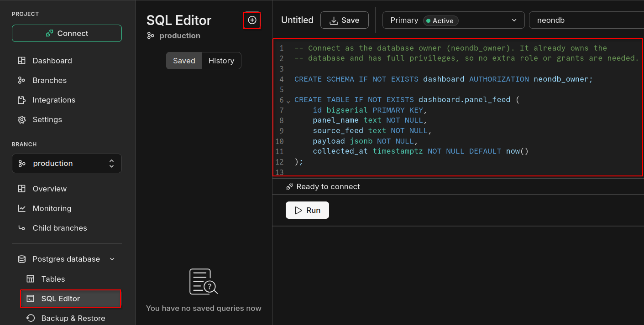Click the plug icon in the Connect button

pos(49,33)
